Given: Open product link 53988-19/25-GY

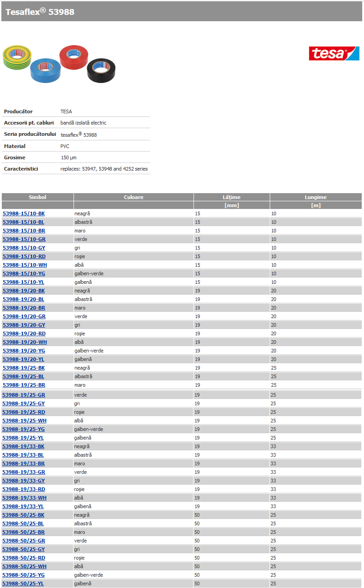Looking at the screenshot, I should [x=24, y=403].
